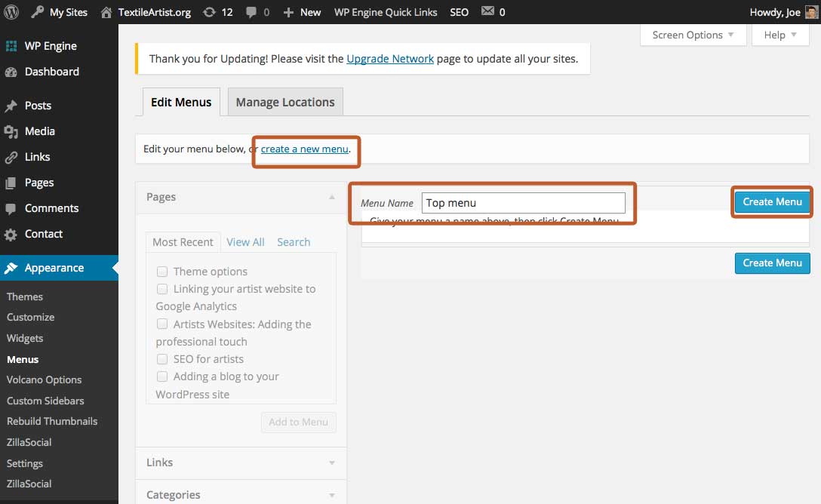
Task: Open the Posts sidebar menu
Action: 38,106
